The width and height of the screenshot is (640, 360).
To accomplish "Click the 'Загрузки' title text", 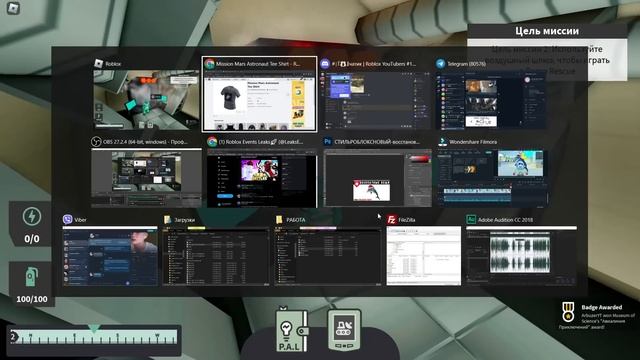I will [x=184, y=220].
